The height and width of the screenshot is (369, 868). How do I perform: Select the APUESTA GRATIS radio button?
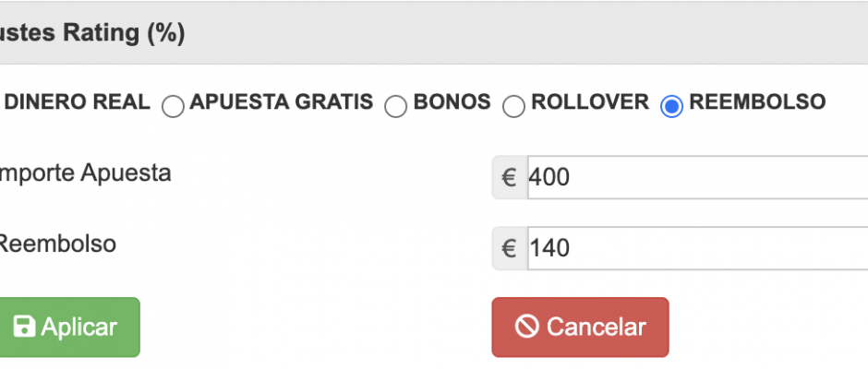click(173, 107)
